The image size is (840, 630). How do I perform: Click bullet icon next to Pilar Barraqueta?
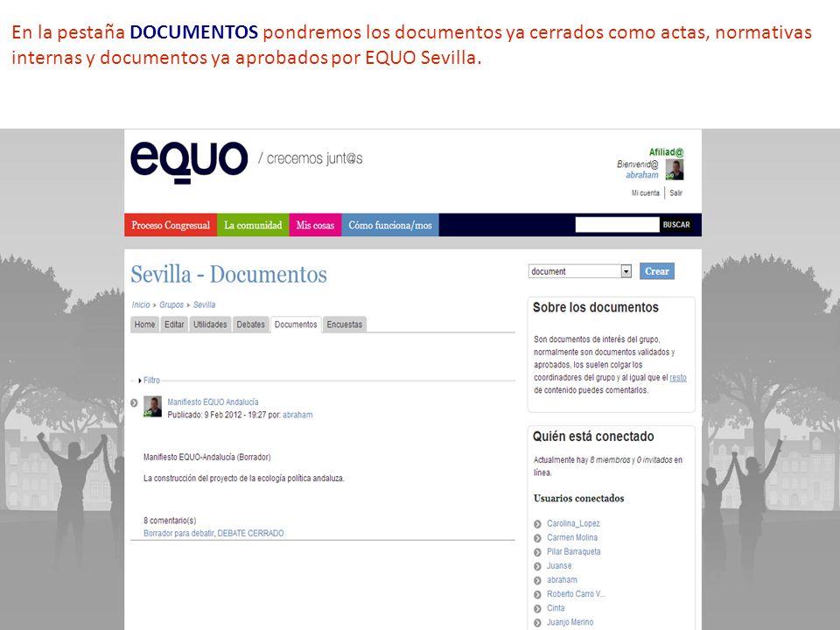(537, 552)
